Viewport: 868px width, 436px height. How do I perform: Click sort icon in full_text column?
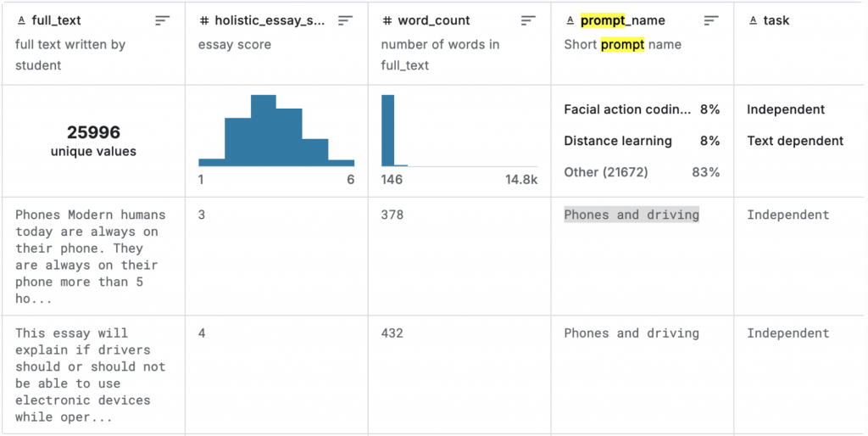pos(163,20)
